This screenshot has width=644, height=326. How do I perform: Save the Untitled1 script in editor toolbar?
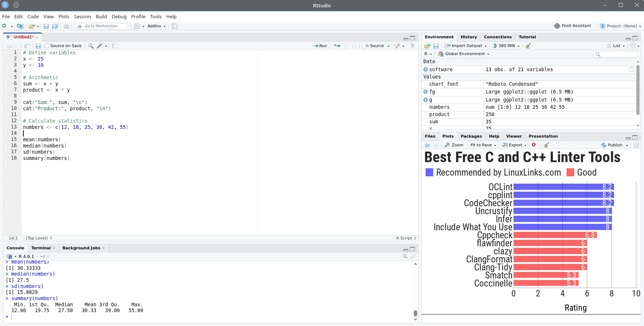tap(38, 46)
